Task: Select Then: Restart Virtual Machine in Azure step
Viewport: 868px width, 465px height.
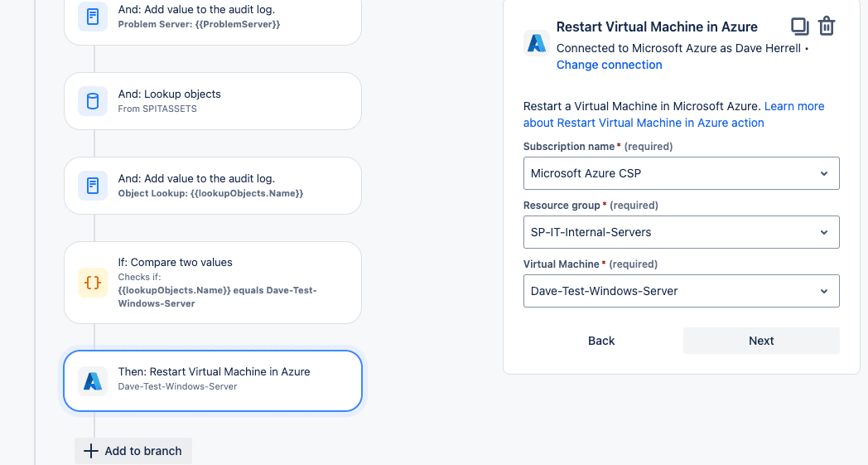Action: point(213,380)
